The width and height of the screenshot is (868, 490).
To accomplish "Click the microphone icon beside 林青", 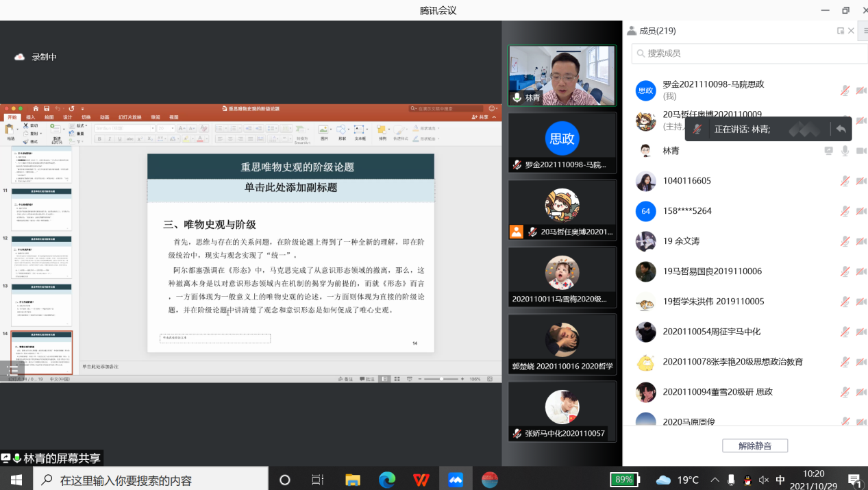I will click(845, 151).
